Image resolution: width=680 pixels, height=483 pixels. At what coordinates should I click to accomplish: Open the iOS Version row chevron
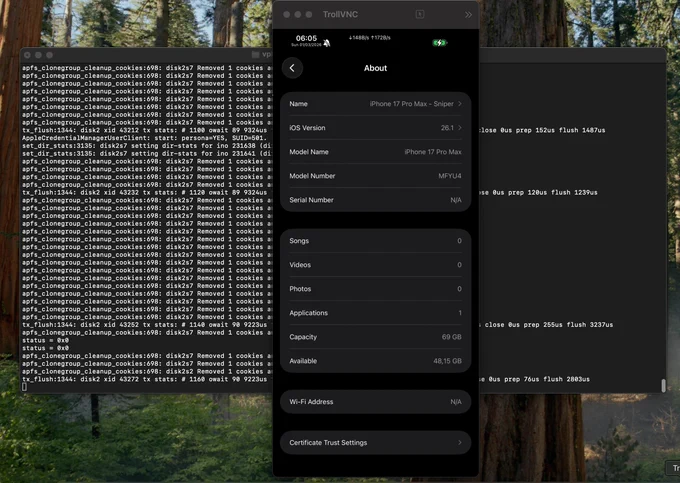point(460,127)
